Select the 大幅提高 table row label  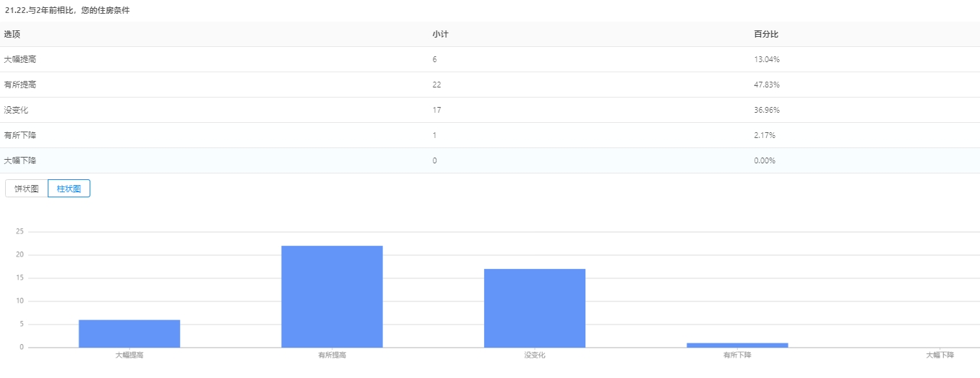[x=20, y=59]
